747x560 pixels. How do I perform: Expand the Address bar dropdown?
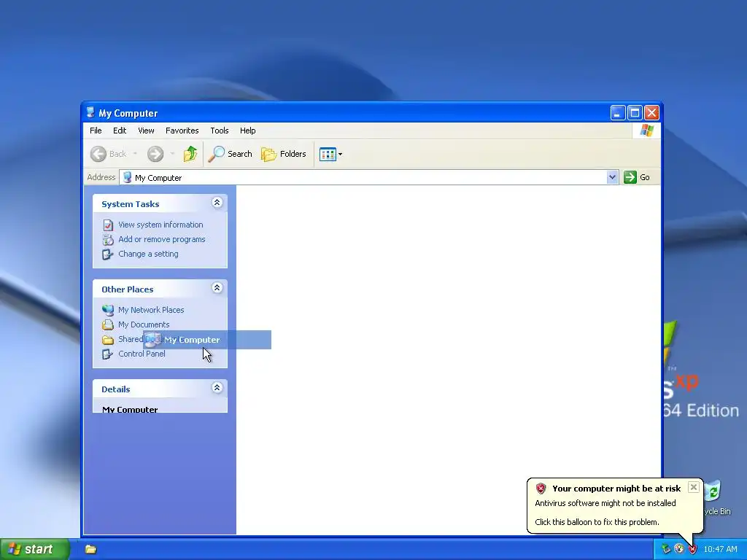(612, 177)
